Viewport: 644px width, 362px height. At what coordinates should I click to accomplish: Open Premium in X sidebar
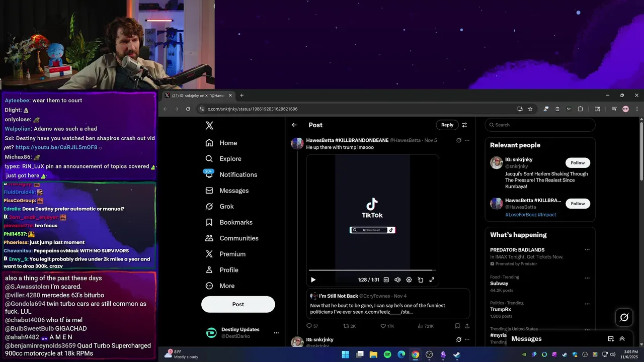point(225,254)
